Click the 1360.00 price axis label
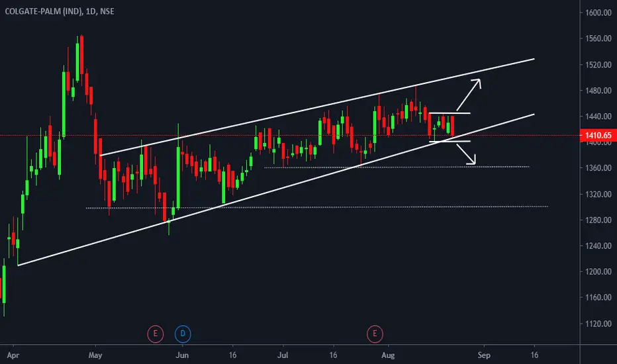The image size is (617, 364). click(x=598, y=168)
